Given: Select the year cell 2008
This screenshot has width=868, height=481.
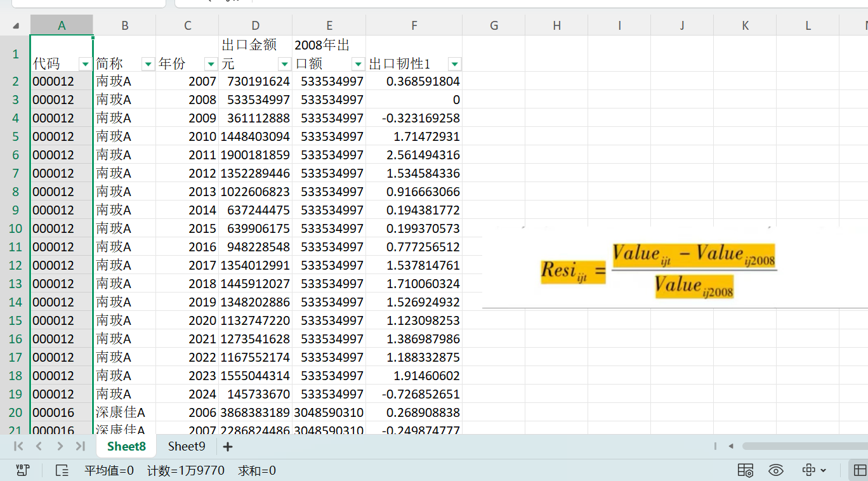Looking at the screenshot, I should coord(187,100).
